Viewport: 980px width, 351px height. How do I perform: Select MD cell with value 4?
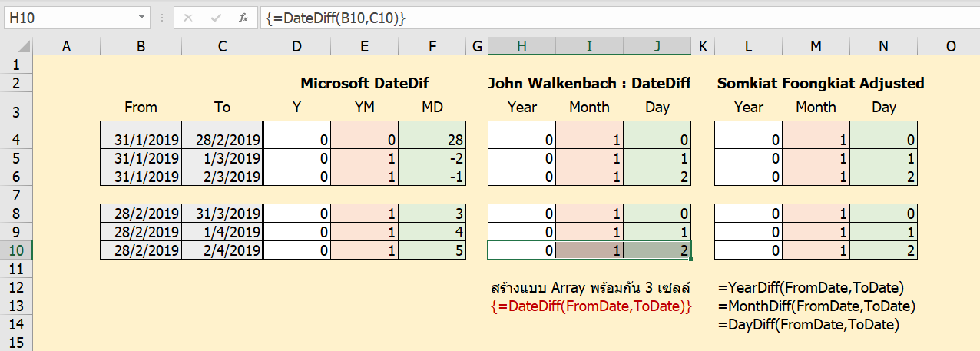[x=432, y=231]
